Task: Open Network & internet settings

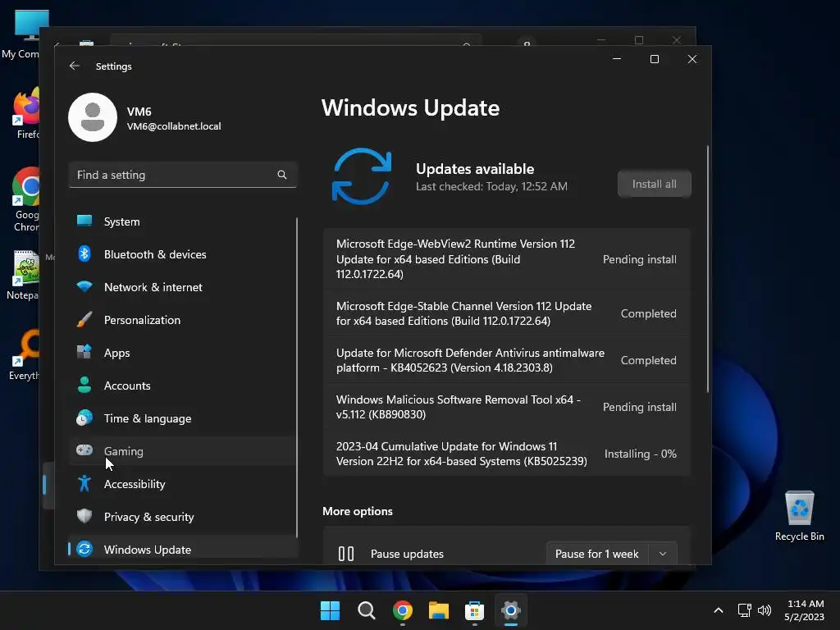Action: (x=182, y=287)
